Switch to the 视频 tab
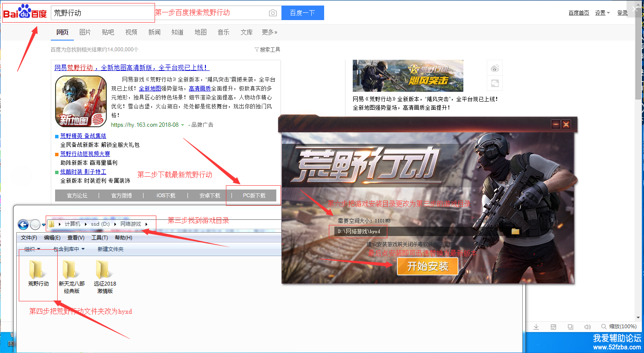Viewport: 644px width, 353px height. pos(131,32)
